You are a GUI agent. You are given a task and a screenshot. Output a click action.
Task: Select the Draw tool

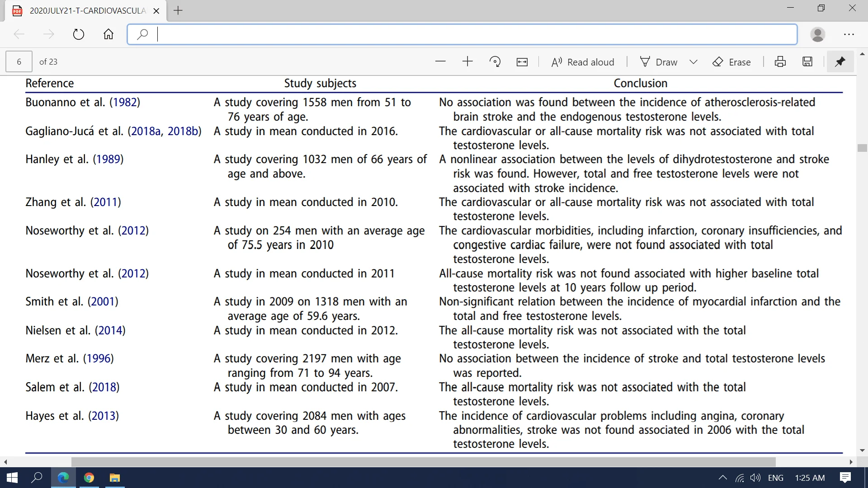(x=659, y=62)
